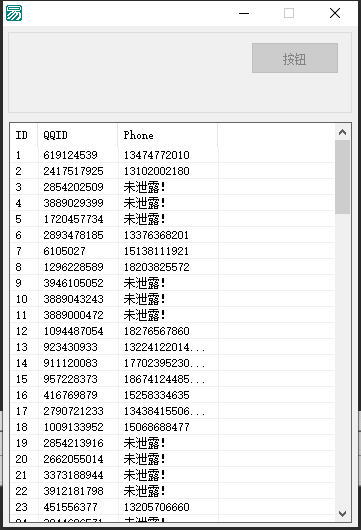Click 未泄露! in row with QQID 2662055014
The image size is (361, 530).
(x=144, y=459)
